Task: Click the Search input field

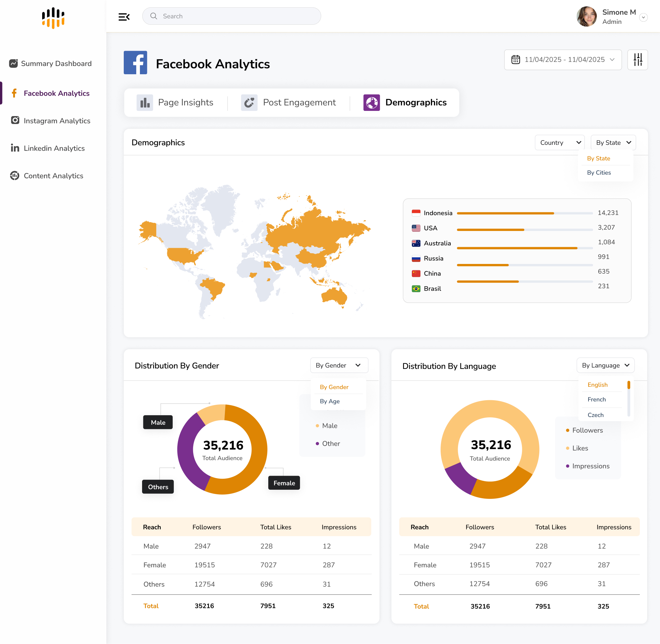Action: tap(231, 16)
